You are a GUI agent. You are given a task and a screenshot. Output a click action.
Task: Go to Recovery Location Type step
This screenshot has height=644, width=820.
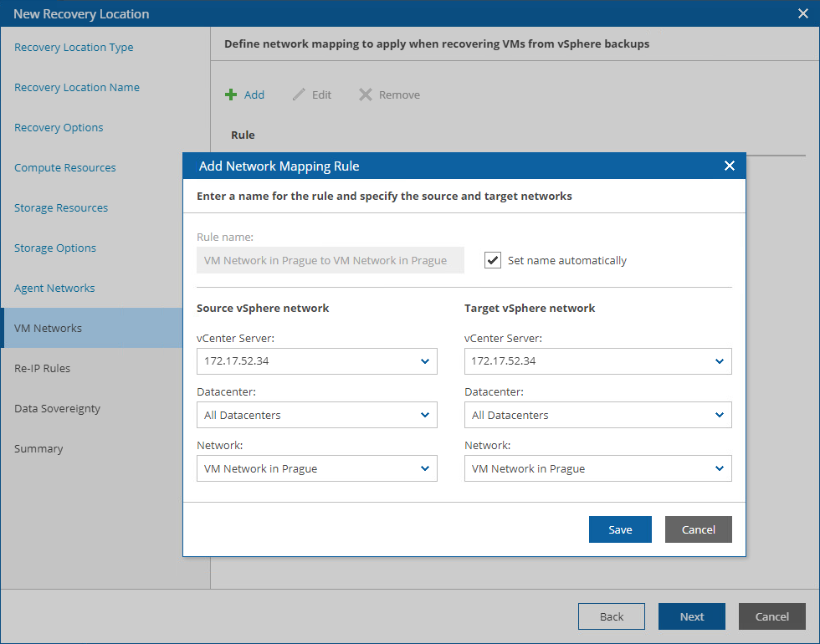[x=74, y=47]
